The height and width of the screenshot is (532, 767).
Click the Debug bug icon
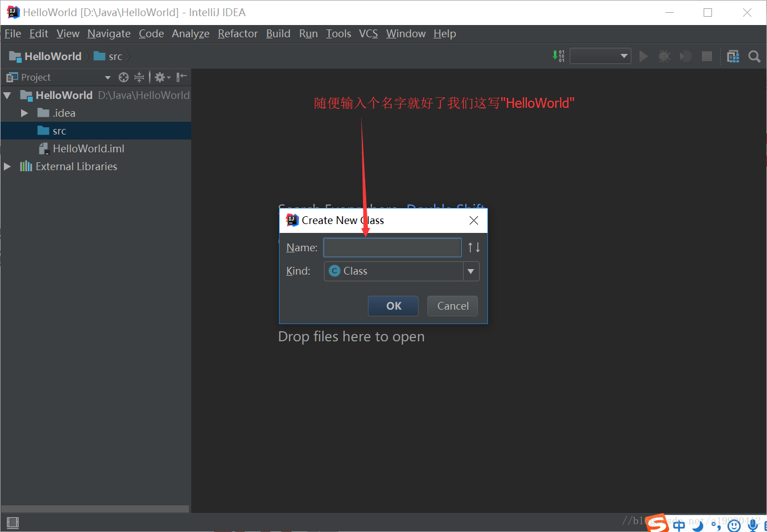click(664, 56)
